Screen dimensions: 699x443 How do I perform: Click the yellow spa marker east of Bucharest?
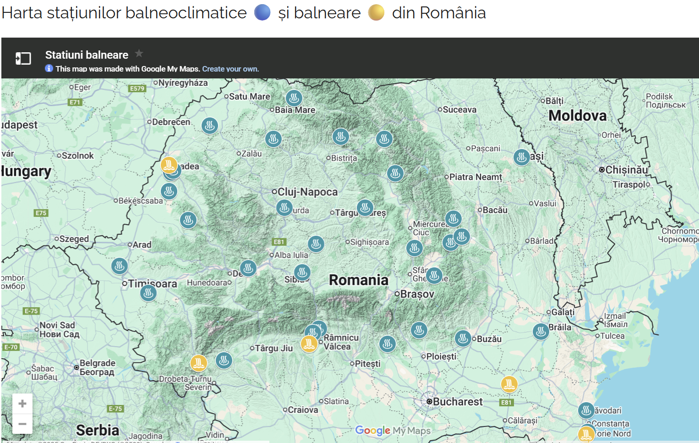click(x=509, y=384)
